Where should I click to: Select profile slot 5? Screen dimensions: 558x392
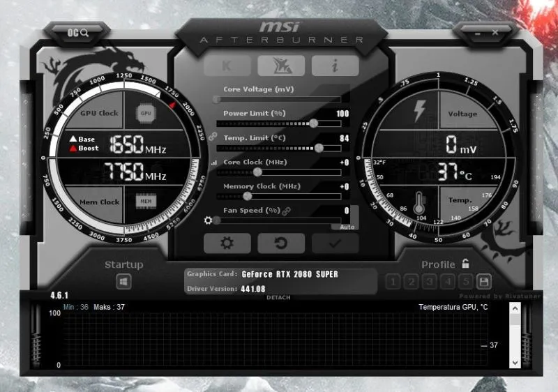pyautogui.click(x=466, y=282)
